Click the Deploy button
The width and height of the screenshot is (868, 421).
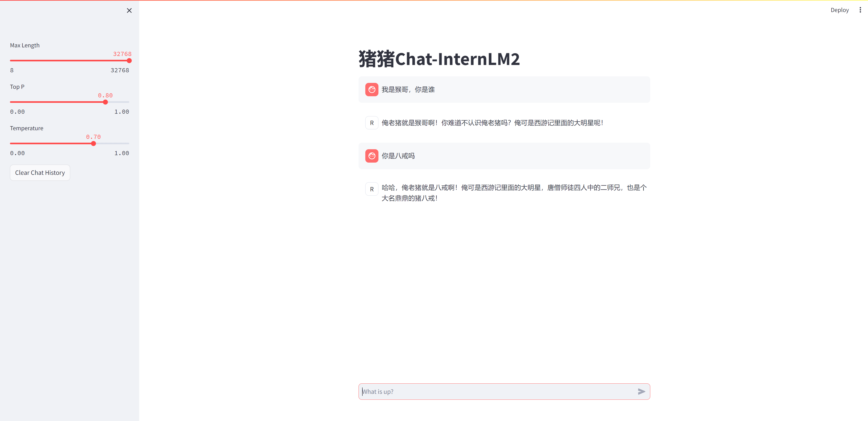840,10
